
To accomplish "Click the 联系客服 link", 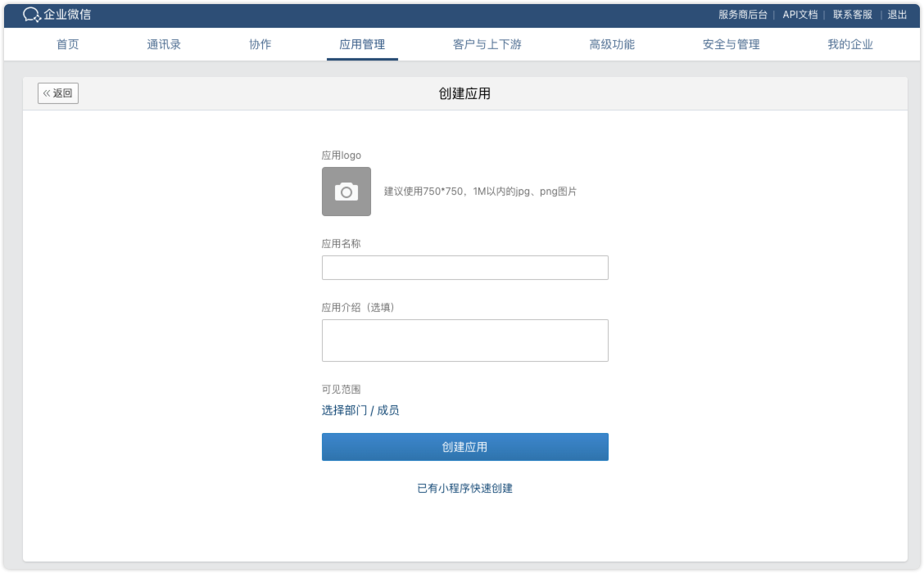I will (x=852, y=15).
